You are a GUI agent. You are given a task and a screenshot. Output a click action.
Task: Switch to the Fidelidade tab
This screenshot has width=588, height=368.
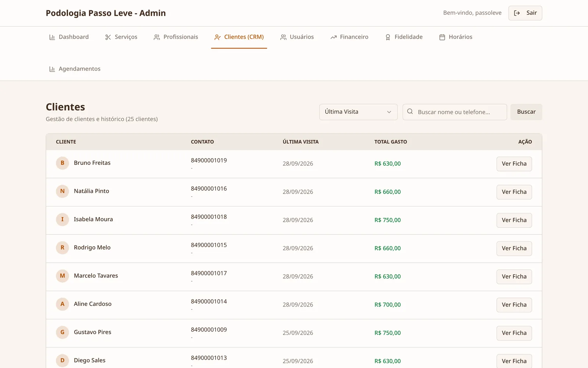(x=404, y=37)
